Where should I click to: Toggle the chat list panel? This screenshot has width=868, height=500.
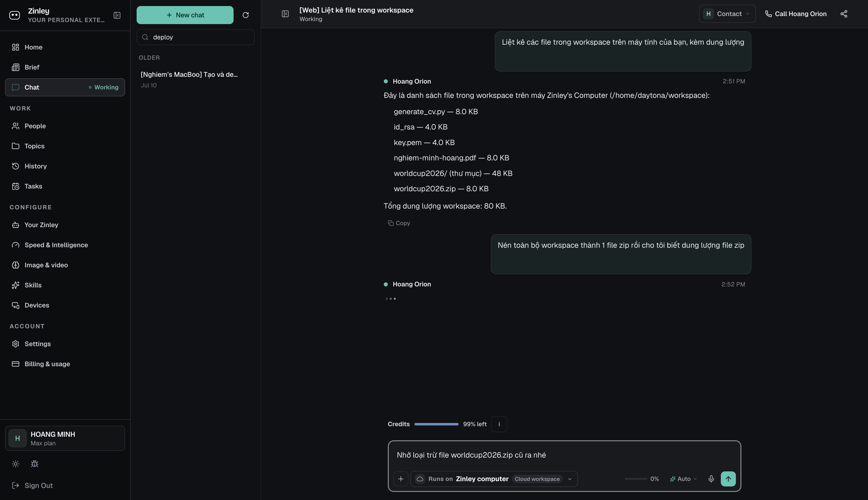click(x=285, y=14)
